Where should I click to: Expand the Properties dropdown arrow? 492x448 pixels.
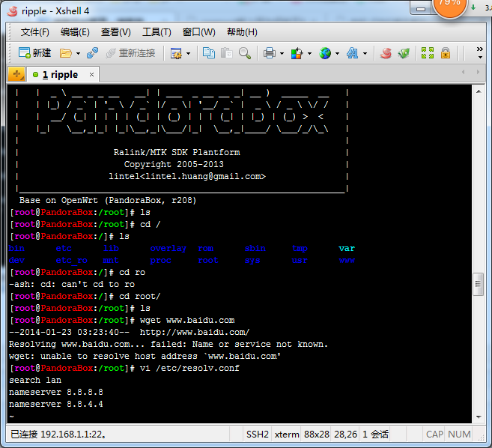click(188, 53)
